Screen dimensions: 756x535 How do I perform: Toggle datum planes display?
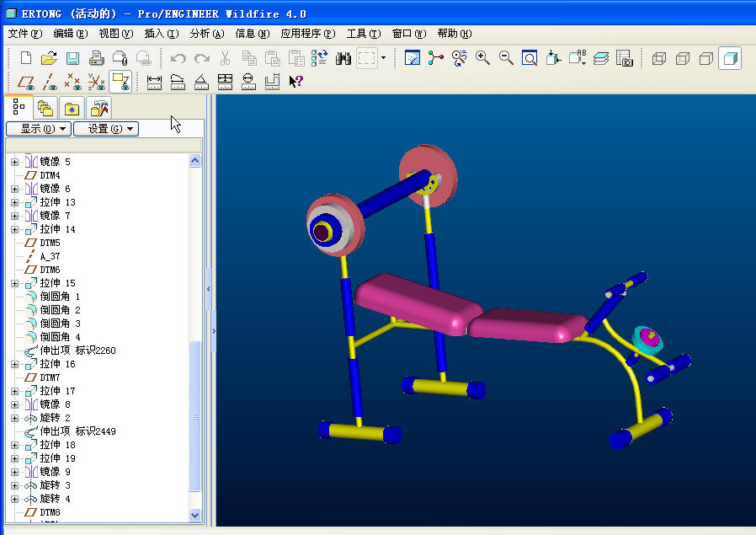point(26,82)
